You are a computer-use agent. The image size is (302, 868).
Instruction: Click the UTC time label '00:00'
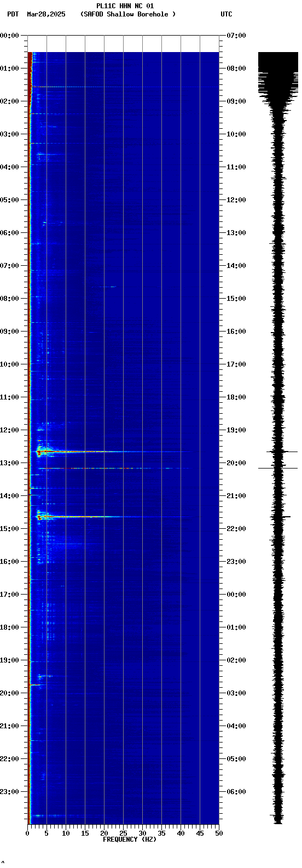236,595
